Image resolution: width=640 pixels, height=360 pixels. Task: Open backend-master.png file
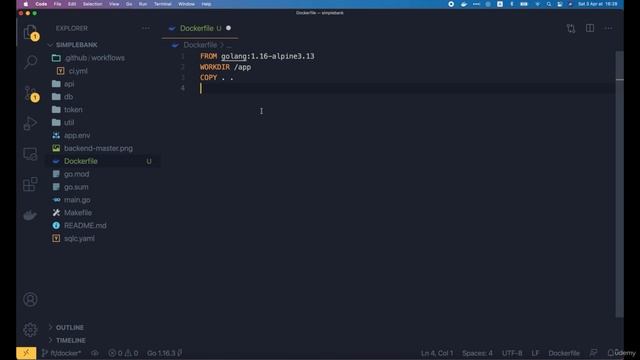[x=98, y=148]
